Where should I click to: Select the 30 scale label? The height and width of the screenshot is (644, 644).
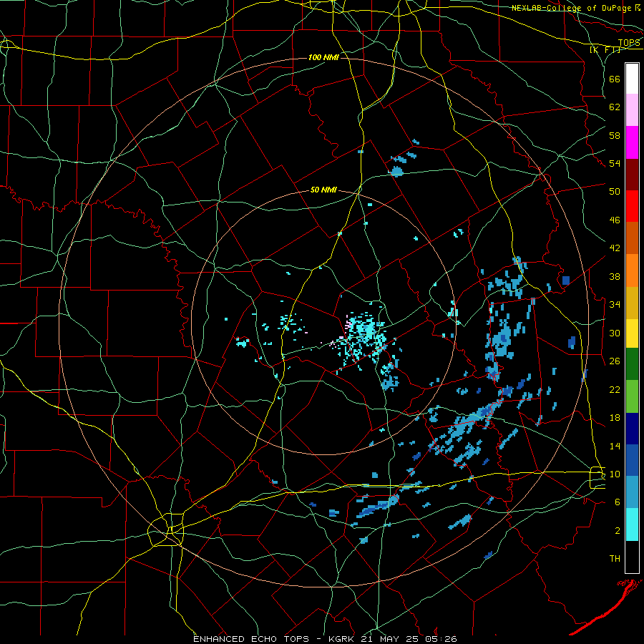pyautogui.click(x=615, y=333)
